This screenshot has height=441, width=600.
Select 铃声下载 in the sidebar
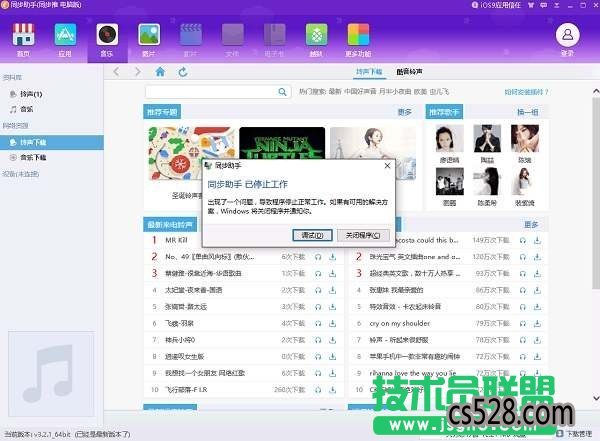click(x=52, y=142)
